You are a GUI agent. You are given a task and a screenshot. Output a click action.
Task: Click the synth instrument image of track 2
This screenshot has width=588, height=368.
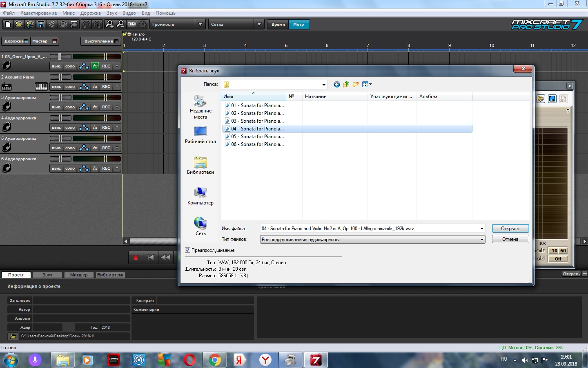[x=7, y=86]
